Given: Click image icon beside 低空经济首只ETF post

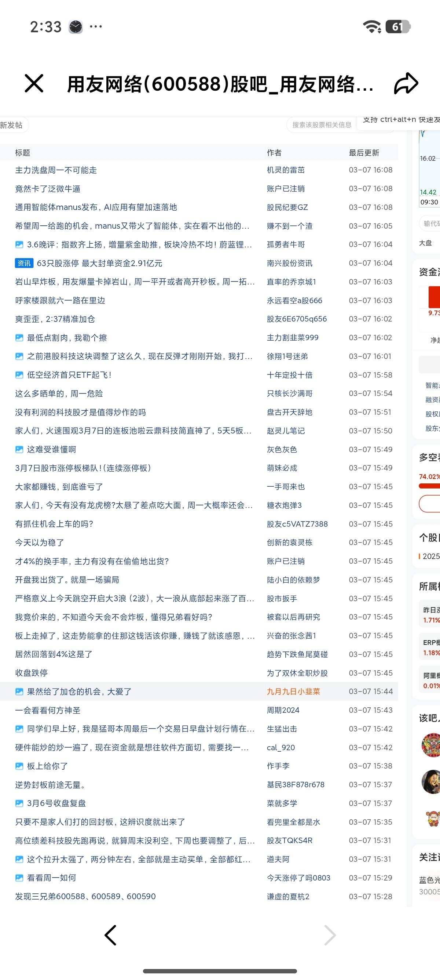Looking at the screenshot, I should 19,375.
